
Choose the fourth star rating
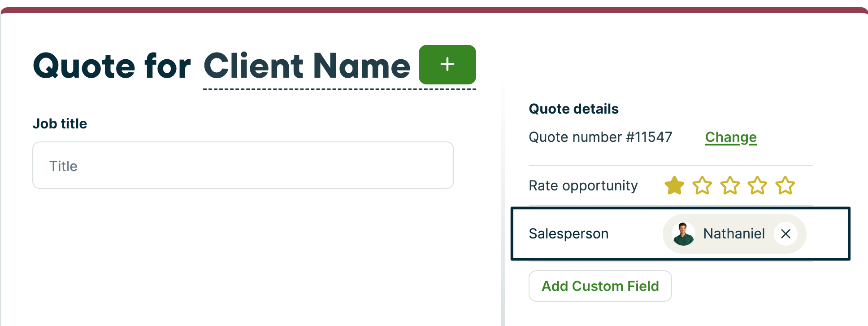coord(758,185)
